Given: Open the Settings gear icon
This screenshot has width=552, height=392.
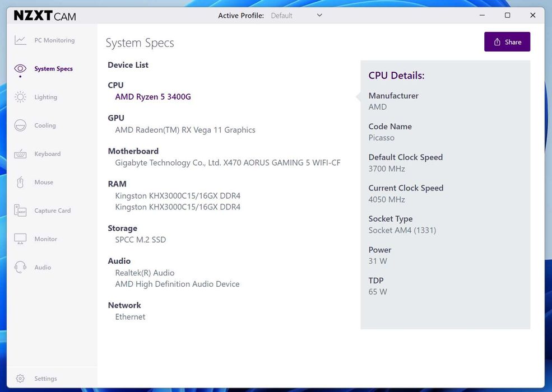Looking at the screenshot, I should click(20, 379).
